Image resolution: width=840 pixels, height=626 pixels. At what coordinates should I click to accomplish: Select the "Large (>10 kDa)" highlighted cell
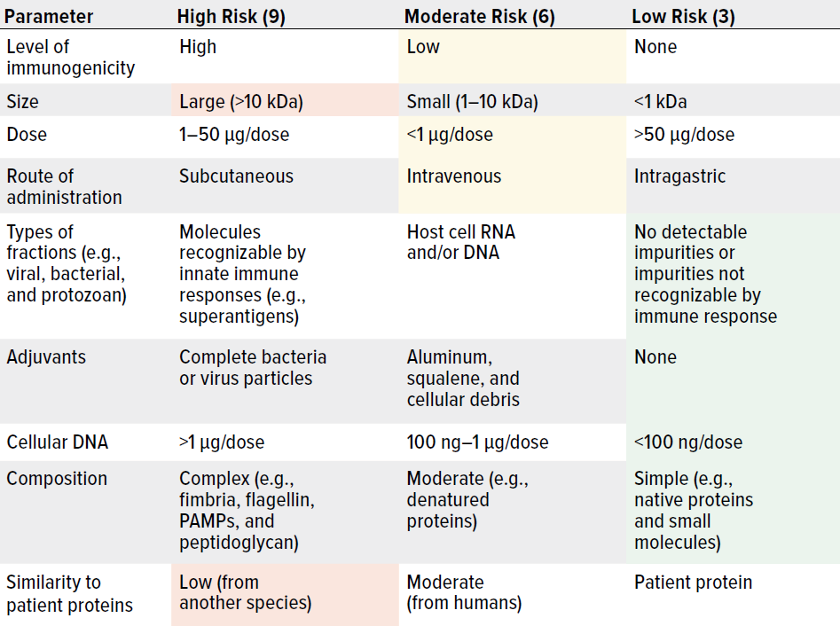point(241,102)
